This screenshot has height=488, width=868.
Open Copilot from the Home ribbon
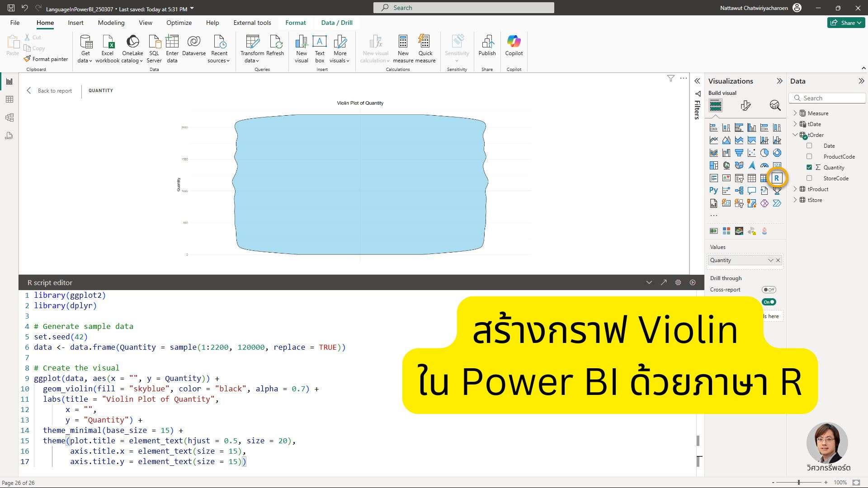pos(514,46)
